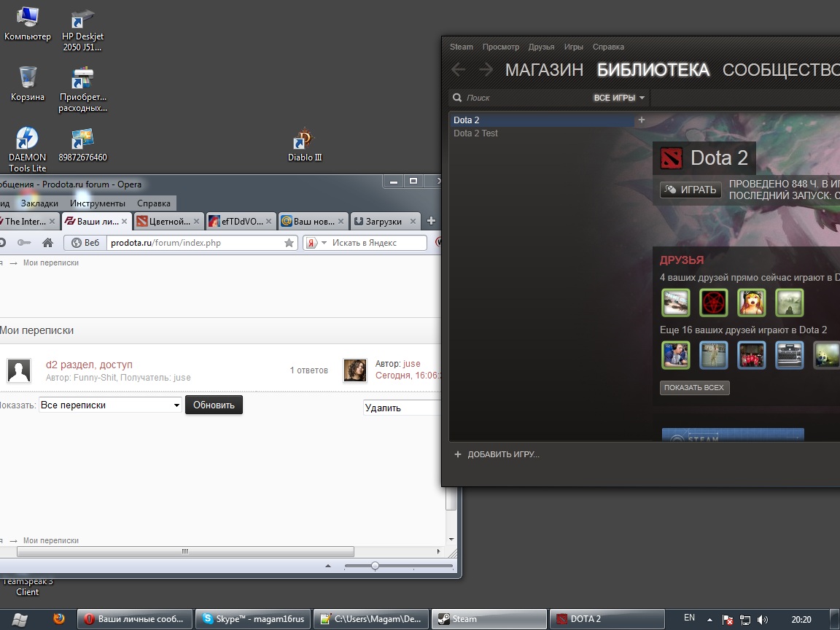This screenshot has width=840, height=630.
Task: Open Yandex search engine dropdown arrow
Action: click(x=324, y=243)
